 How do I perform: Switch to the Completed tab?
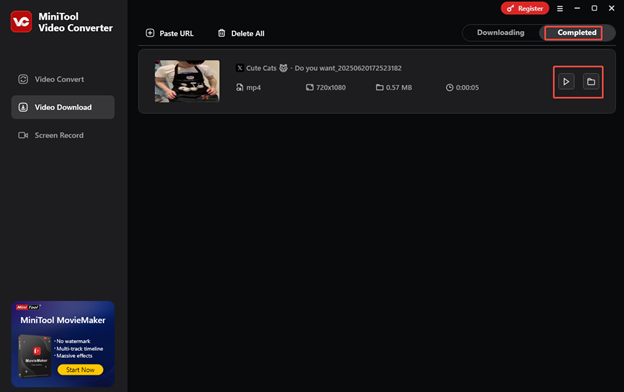[x=576, y=33]
